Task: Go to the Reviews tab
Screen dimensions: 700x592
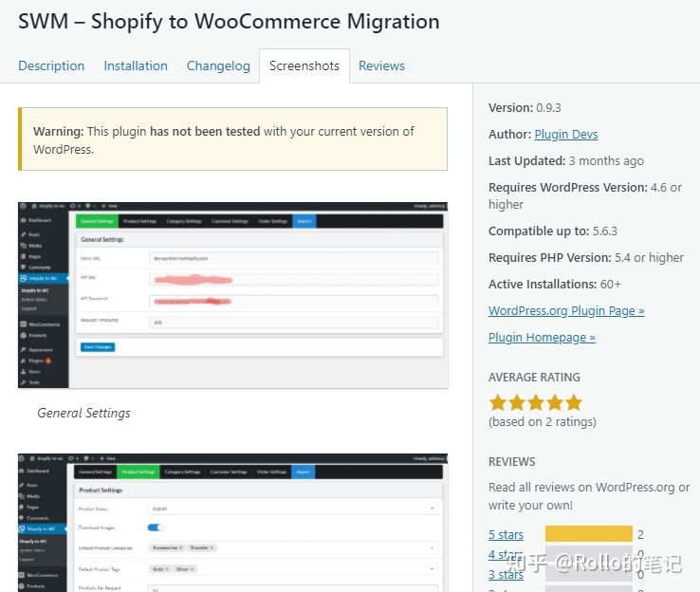Action: tap(381, 65)
